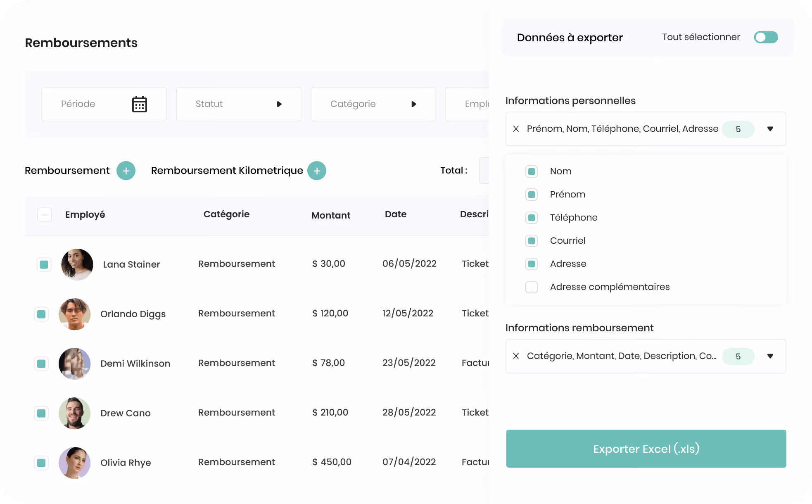The height and width of the screenshot is (504, 812).
Task: Sort by the Montant column header
Action: [331, 215]
